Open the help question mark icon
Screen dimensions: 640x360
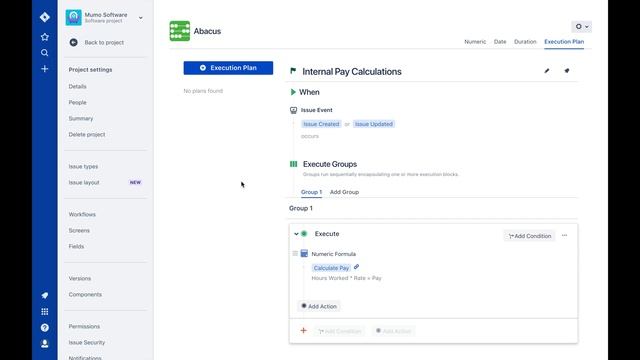point(44,327)
